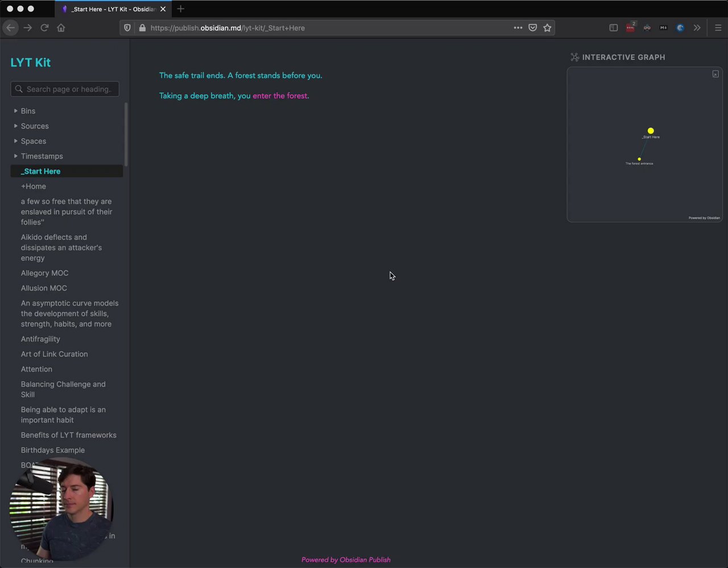The width and height of the screenshot is (728, 568).
Task: Open the browser home page
Action: (61, 28)
